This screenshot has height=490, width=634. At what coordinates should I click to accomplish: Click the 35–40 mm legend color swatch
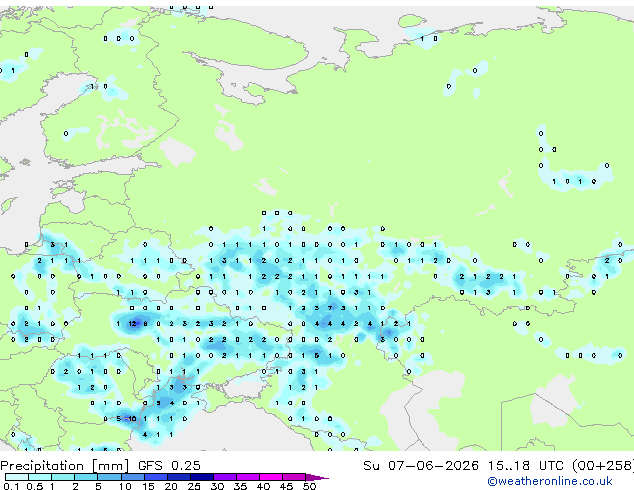coord(247,477)
